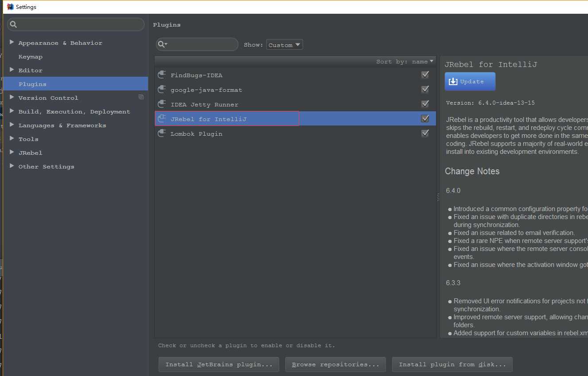Click the JRebel for IntelliJ plugin icon
The image size is (588, 376).
[x=162, y=119]
